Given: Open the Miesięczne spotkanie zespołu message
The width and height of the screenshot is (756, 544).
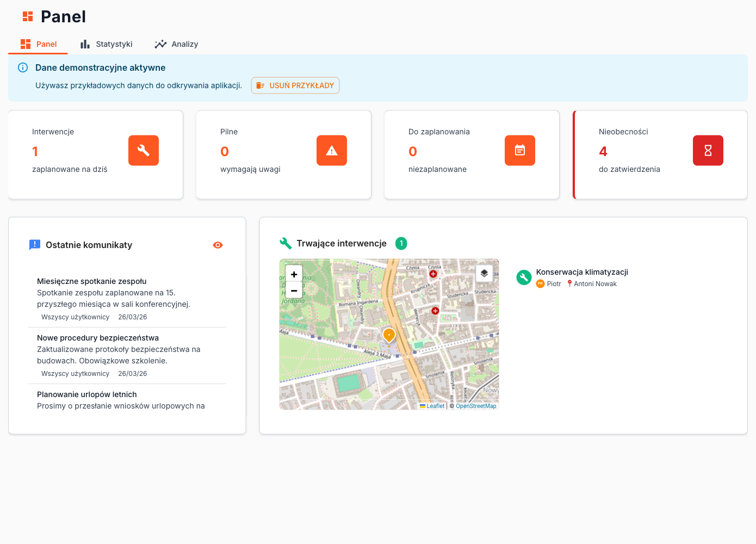Looking at the screenshot, I should pyautogui.click(x=92, y=281).
